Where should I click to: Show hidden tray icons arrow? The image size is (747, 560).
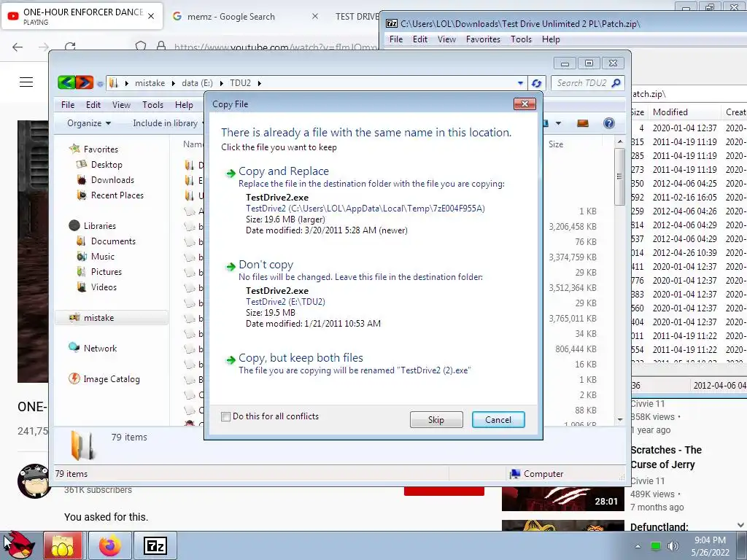tap(638, 546)
